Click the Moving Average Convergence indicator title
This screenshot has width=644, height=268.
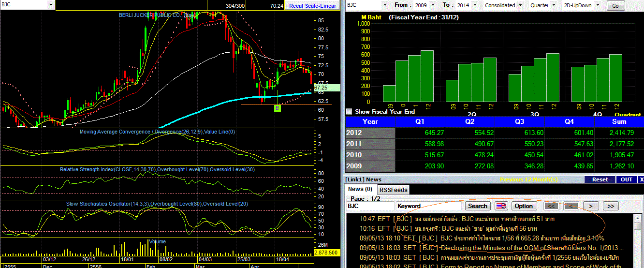coord(158,132)
